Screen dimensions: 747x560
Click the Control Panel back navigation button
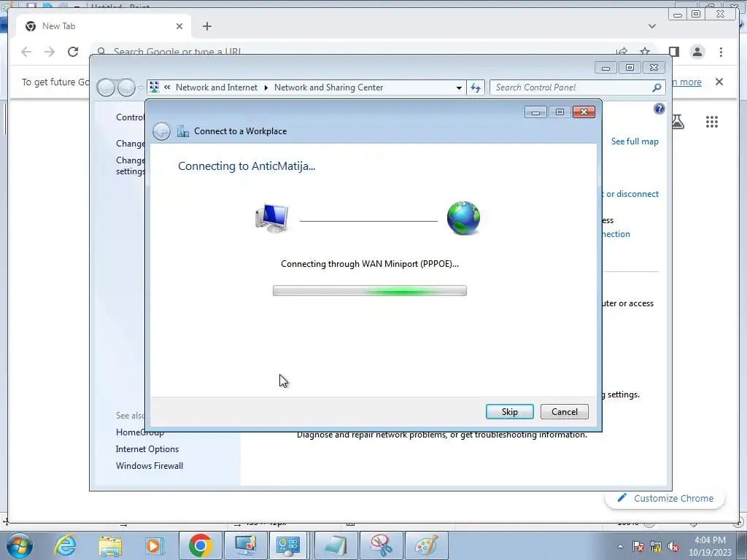coord(106,87)
